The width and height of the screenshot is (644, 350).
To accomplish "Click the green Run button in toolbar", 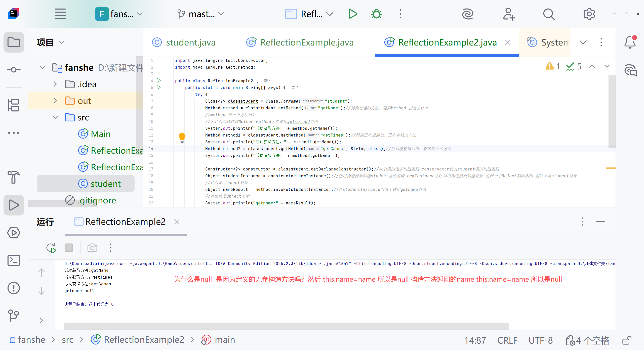I will (x=353, y=14).
